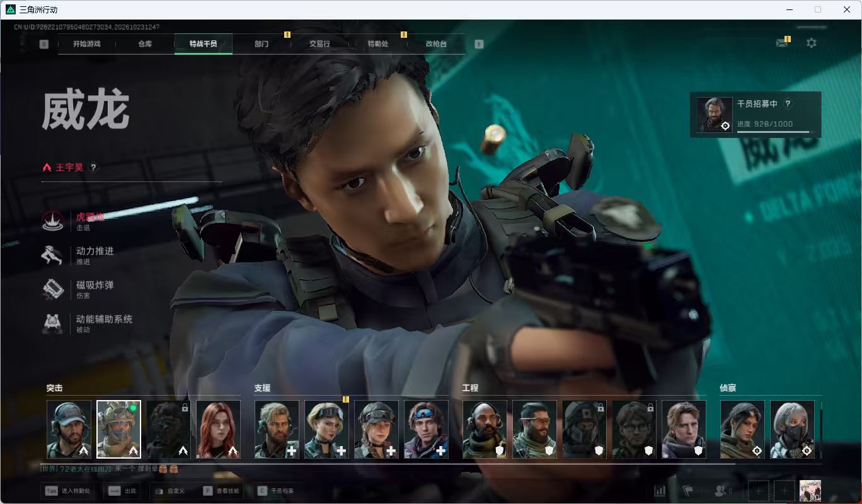Viewport: 862px width, 504px height.
Task: Select the 动力推进 skill icon
Action: point(52,255)
